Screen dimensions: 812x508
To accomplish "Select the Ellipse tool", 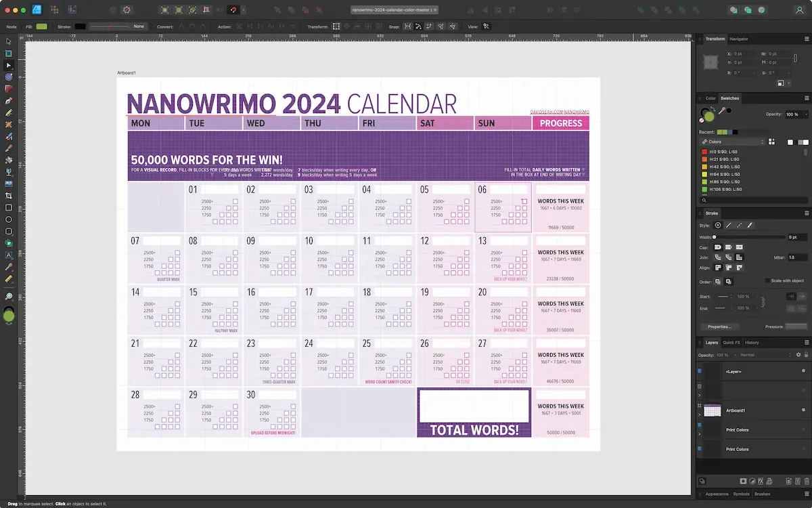I will [9, 218].
